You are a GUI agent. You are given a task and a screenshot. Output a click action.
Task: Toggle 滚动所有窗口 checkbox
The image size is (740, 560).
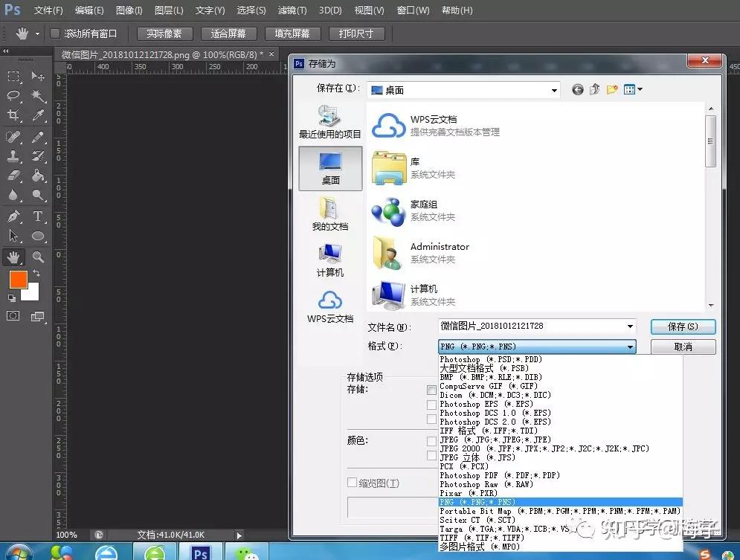coord(55,33)
